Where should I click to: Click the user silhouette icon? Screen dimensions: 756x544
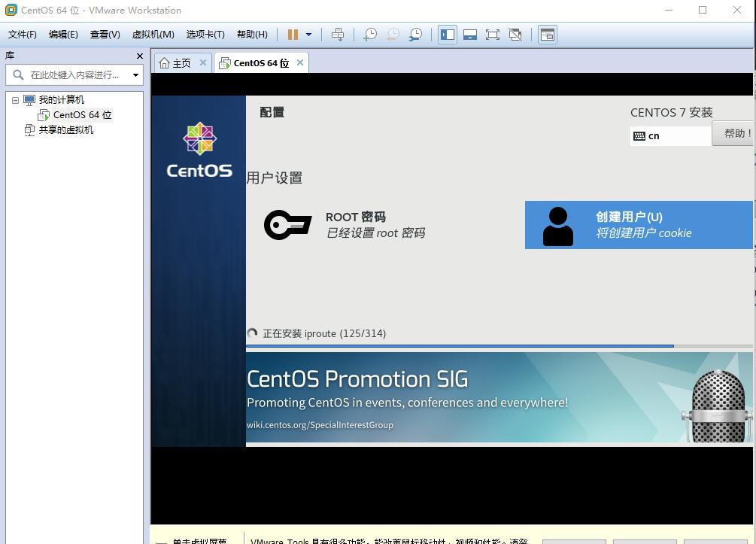558,226
